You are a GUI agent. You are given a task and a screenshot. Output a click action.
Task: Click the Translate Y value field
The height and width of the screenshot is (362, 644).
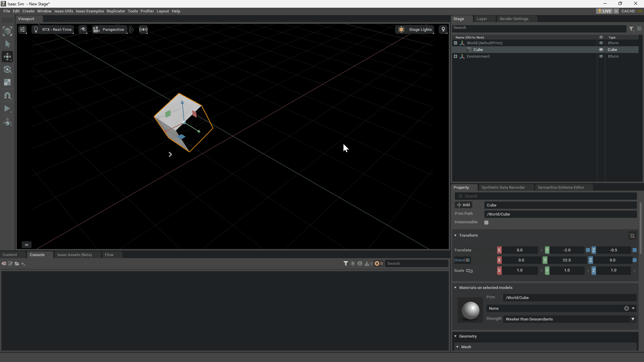(x=567, y=250)
